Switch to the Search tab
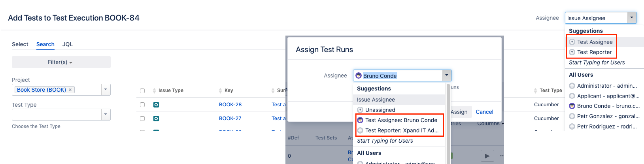Screen dimensions: 644x164 tap(45, 44)
